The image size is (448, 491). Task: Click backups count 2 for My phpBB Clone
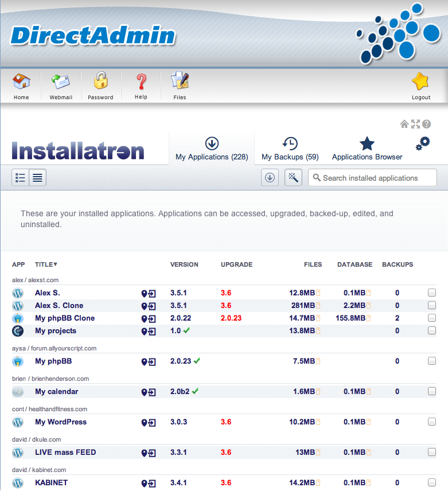tap(398, 318)
